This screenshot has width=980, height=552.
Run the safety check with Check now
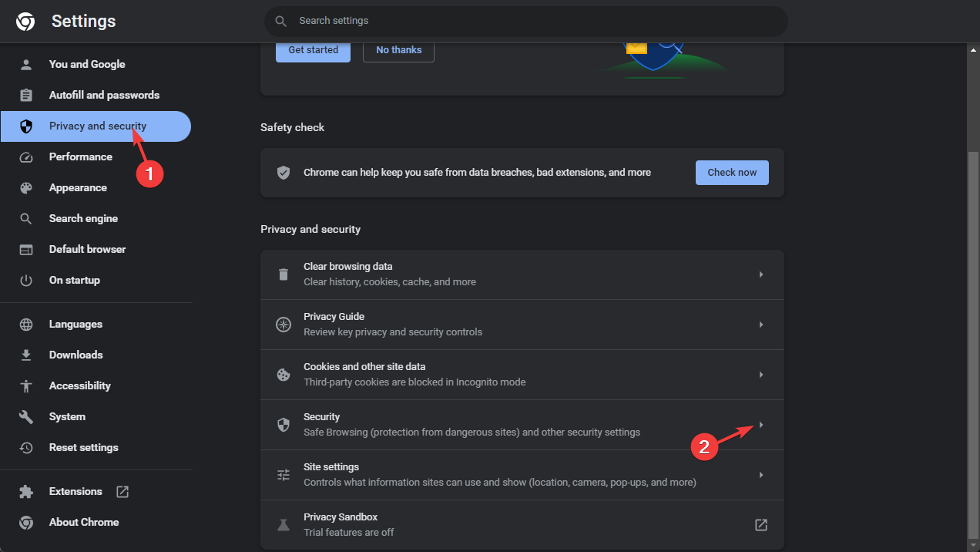click(732, 173)
